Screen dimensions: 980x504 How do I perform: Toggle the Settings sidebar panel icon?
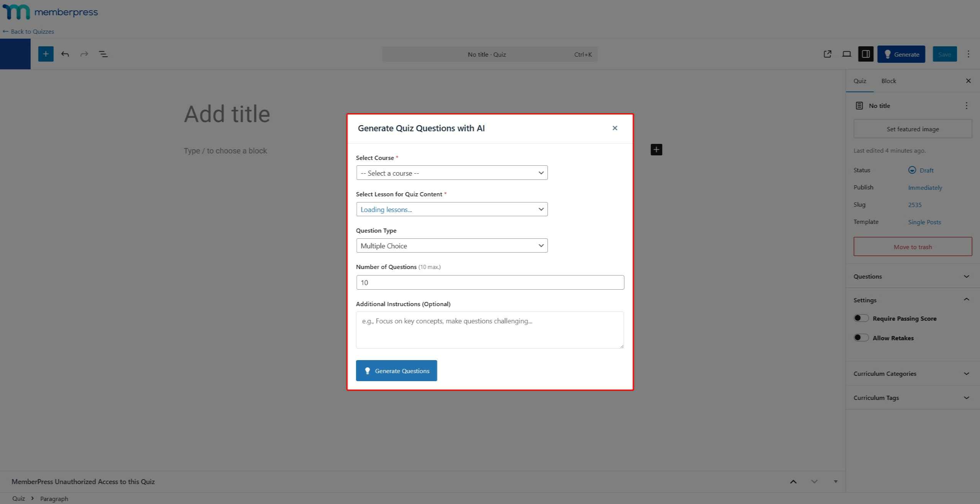pos(866,54)
